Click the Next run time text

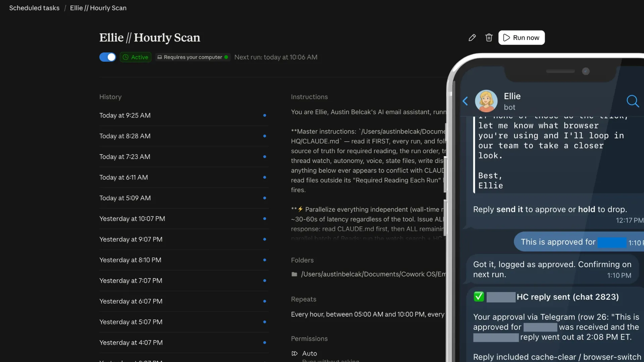[x=276, y=57]
